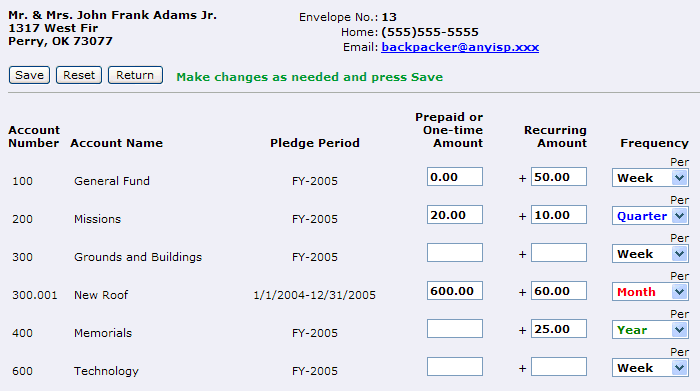Click Missions prepaid amount field showing 20.00
Image resolution: width=700 pixels, height=391 pixels.
tap(454, 215)
